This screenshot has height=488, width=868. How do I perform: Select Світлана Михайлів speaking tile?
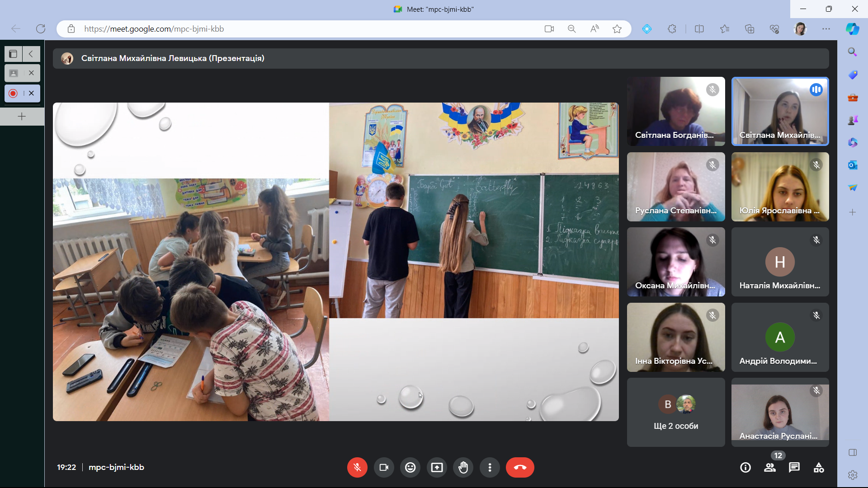780,111
